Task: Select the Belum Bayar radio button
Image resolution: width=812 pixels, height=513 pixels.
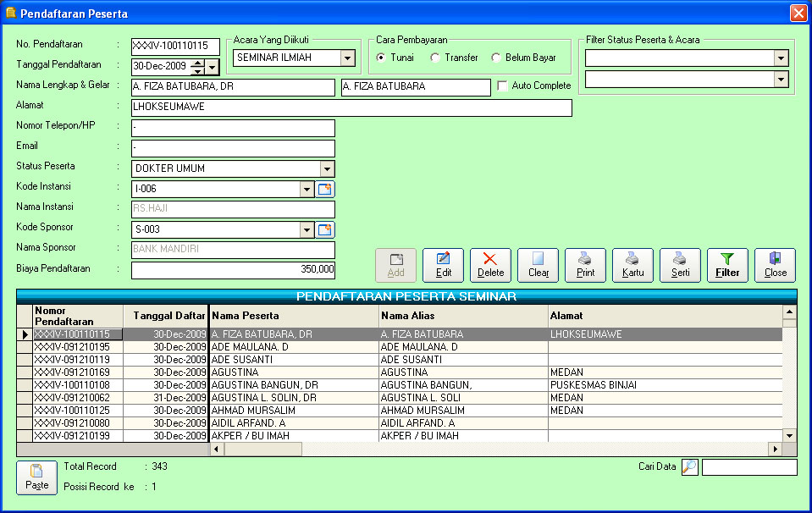Action: 497,58
